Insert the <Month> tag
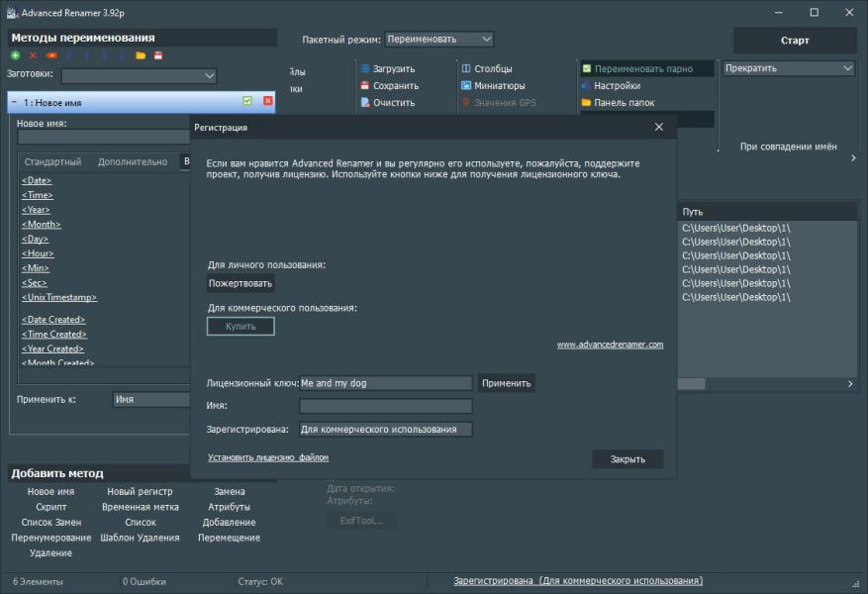Viewport: 868px width, 594px height. (x=41, y=224)
